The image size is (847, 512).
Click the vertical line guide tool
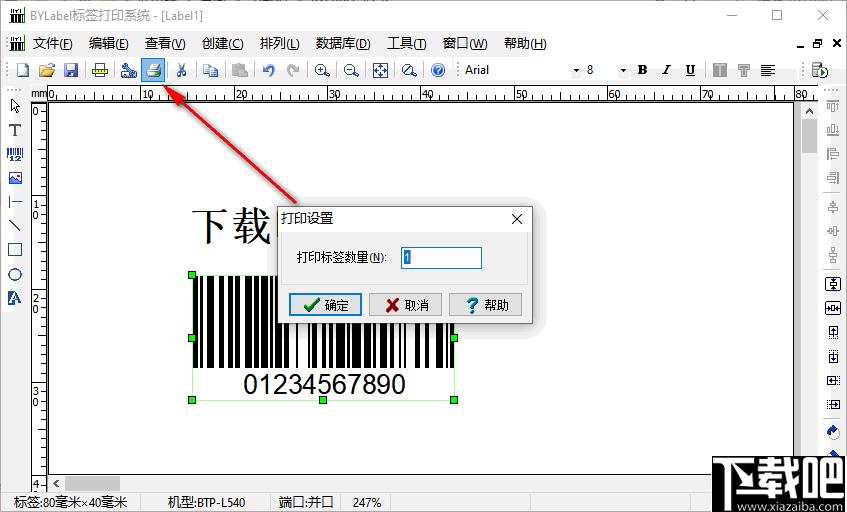(15, 202)
